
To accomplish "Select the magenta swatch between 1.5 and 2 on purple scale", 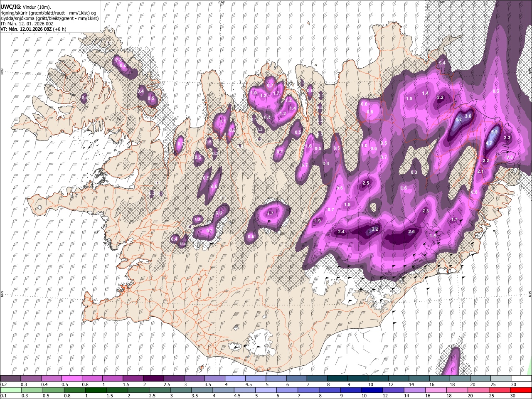I will point(133,378).
